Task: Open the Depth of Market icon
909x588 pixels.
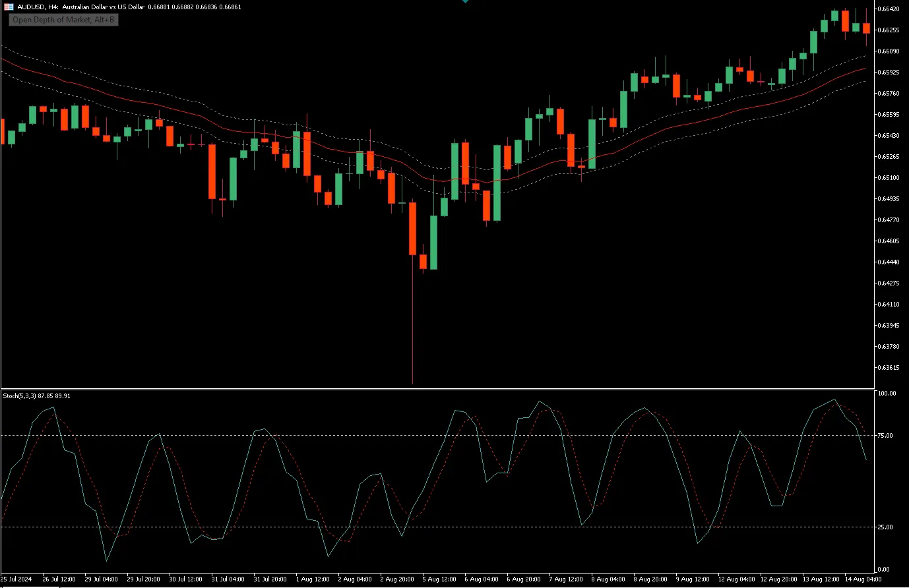Action: point(7,7)
